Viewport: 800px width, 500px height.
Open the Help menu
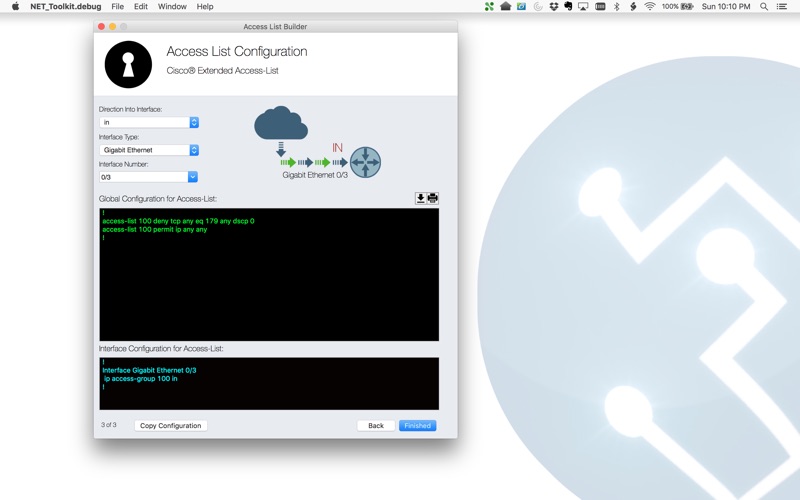pyautogui.click(x=205, y=7)
